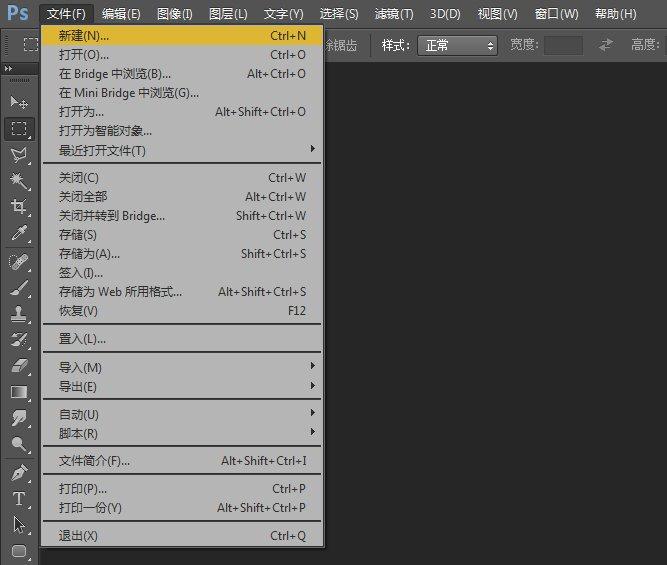Viewport: 667px width, 565px height.
Task: Open the 窗口(W) menu
Action: coord(556,14)
